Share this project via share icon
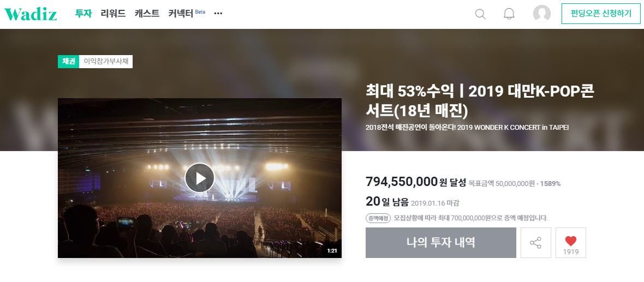644x282 pixels. click(x=535, y=243)
